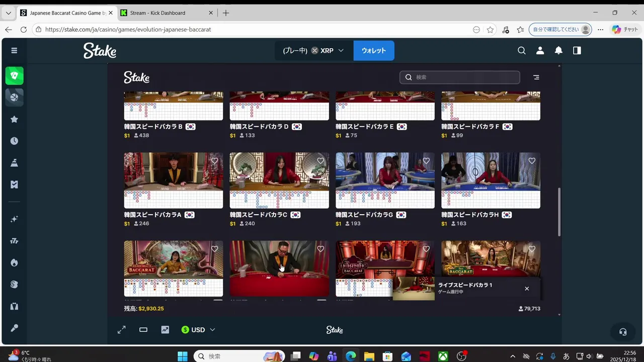
Task: Click the Windows Start button
Action: pos(183,356)
